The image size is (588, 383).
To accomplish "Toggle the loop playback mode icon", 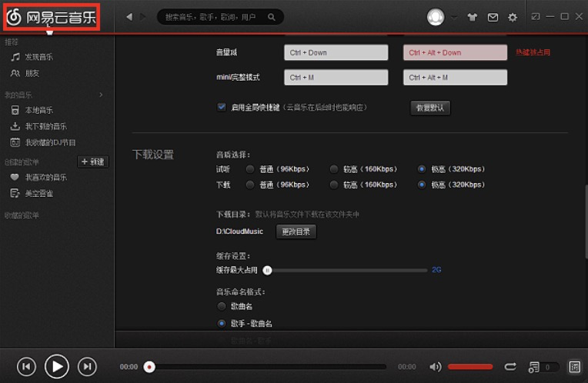I will click(x=510, y=367).
